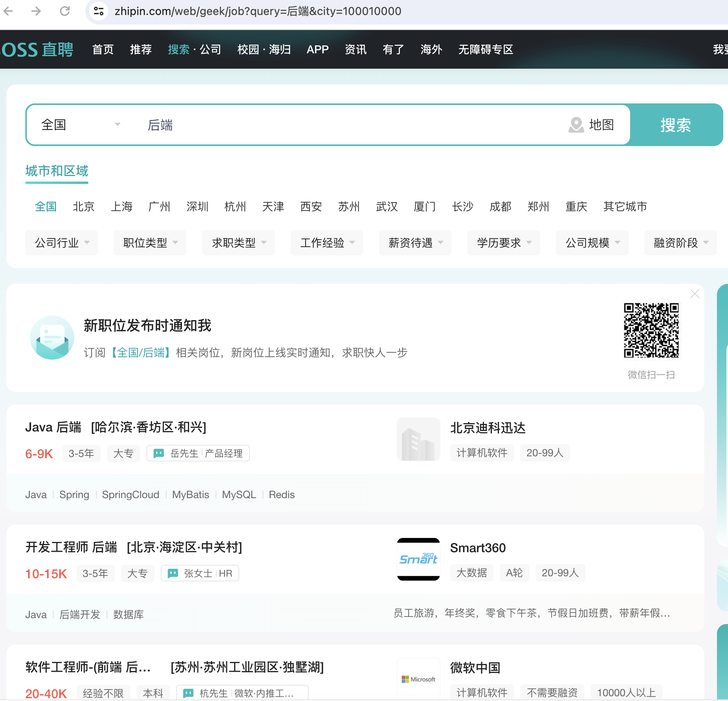Filter jobs by city 广州
This screenshot has height=701, width=728.
click(x=159, y=206)
